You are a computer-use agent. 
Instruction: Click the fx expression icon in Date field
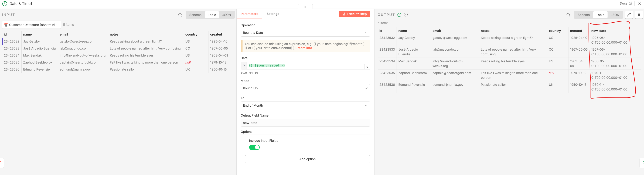tap(244, 66)
